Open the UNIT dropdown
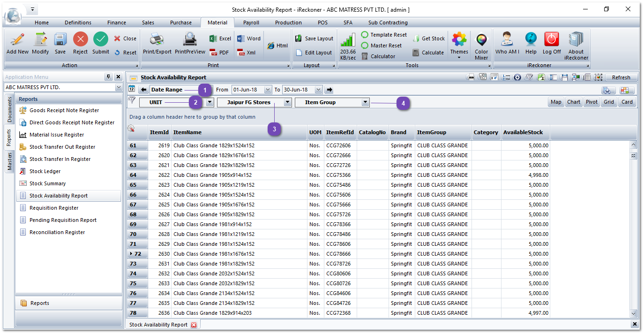 210,102
